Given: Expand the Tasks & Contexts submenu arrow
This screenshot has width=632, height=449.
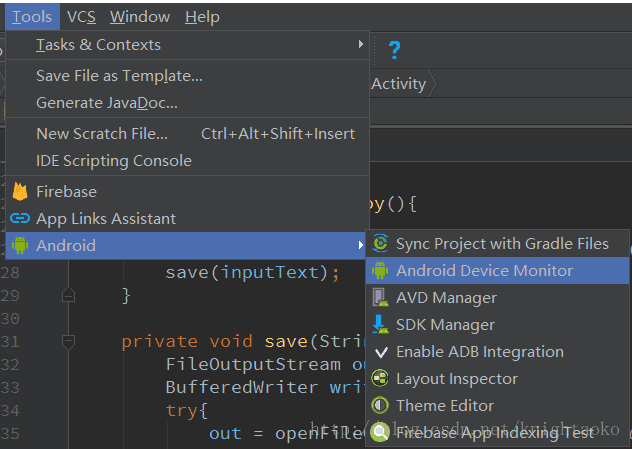Looking at the screenshot, I should click(x=360, y=45).
